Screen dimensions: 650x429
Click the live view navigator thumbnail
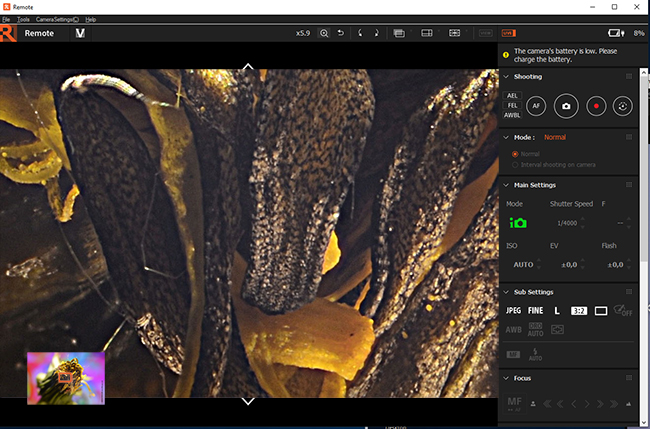click(x=66, y=377)
